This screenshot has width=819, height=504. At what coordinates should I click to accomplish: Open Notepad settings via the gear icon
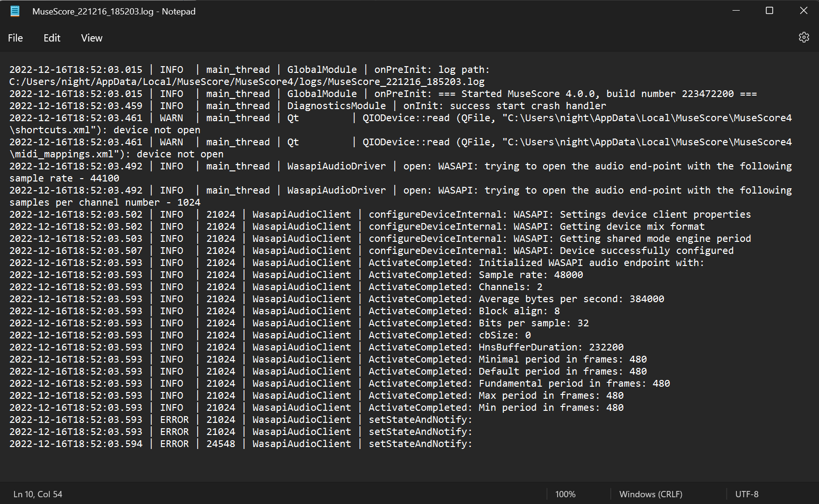point(804,37)
